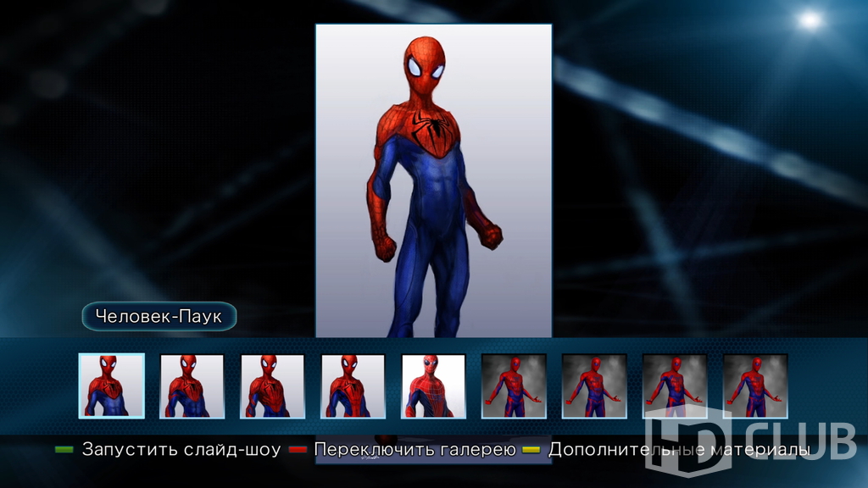868x488 pixels.
Task: Click the green slideshow button icon
Action: [64, 450]
